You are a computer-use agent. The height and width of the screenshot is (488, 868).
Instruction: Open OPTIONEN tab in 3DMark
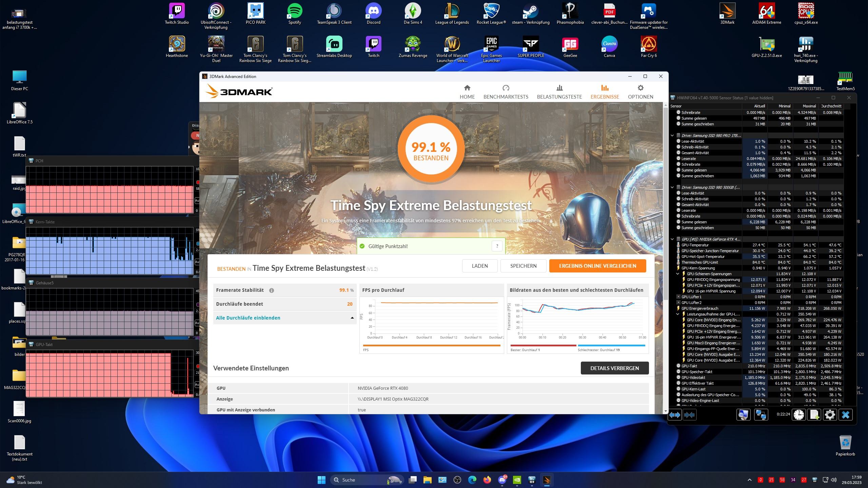640,92
